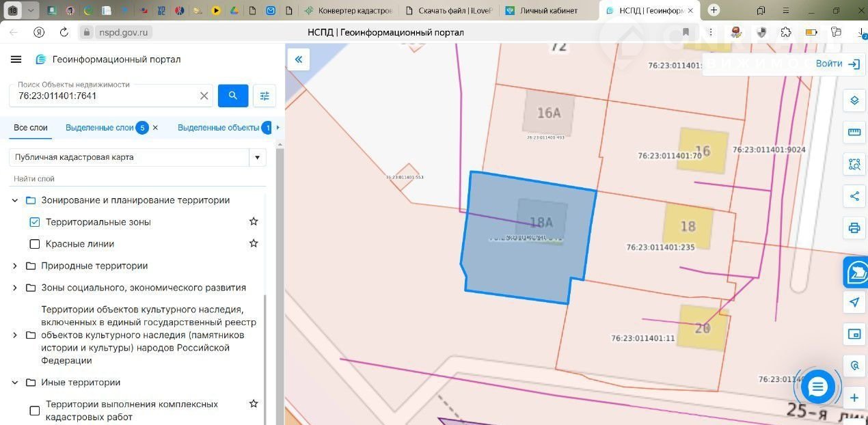This screenshot has height=425, width=868.
Task: Collapse the sidebar with double-arrow icon
Action: click(299, 59)
